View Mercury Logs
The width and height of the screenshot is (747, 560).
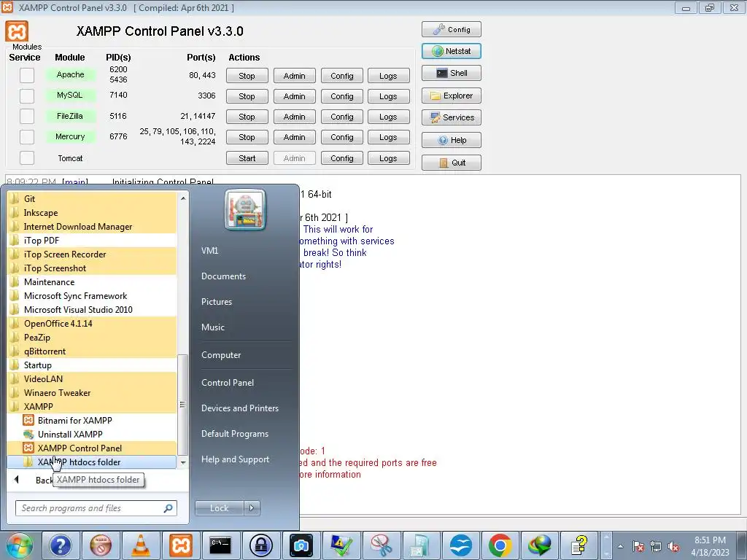point(388,137)
